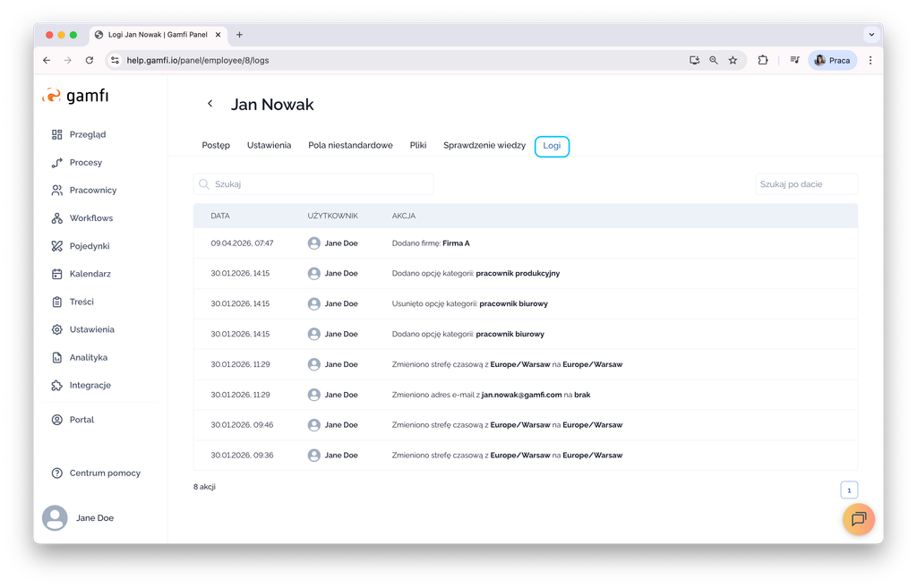This screenshot has height=588, width=917.
Task: Click the Szukaj po dacie date field
Action: pos(805,184)
